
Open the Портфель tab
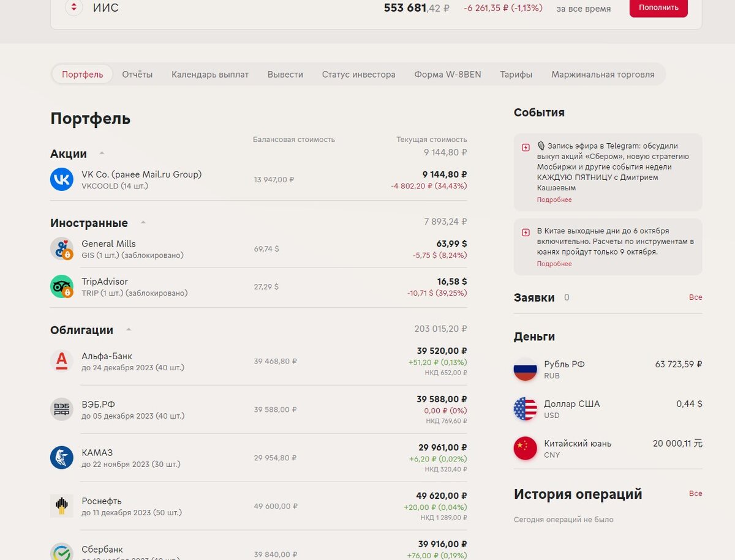(x=83, y=74)
